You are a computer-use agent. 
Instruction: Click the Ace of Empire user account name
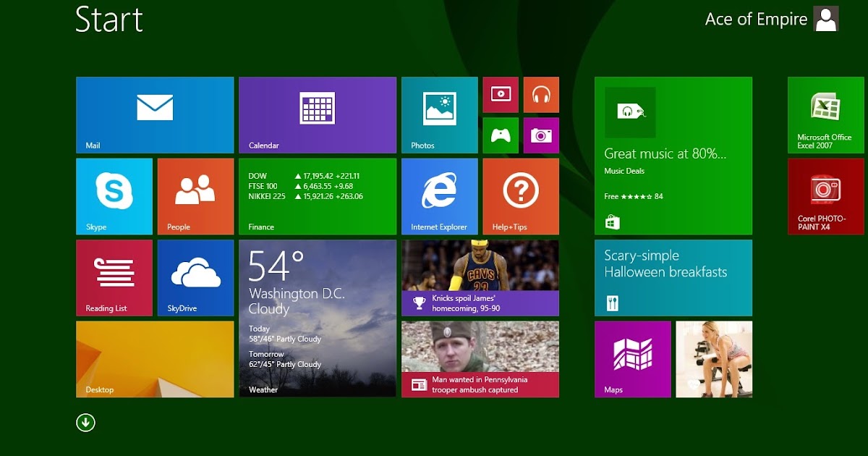tap(756, 20)
